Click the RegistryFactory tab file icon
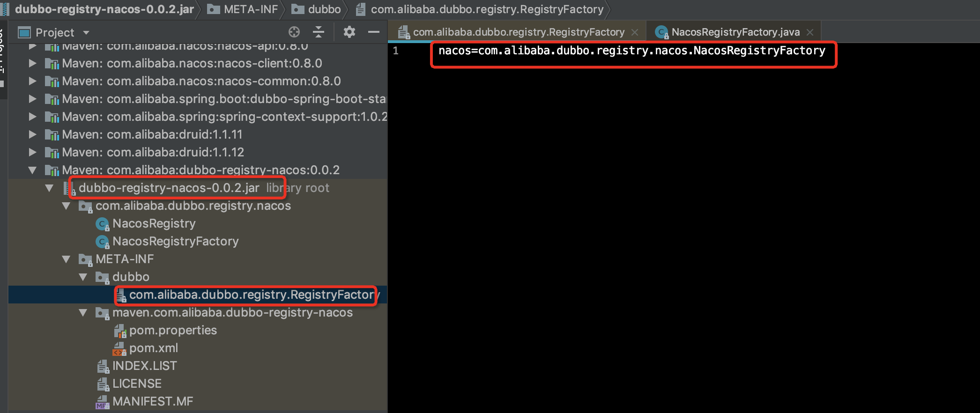 [x=404, y=32]
